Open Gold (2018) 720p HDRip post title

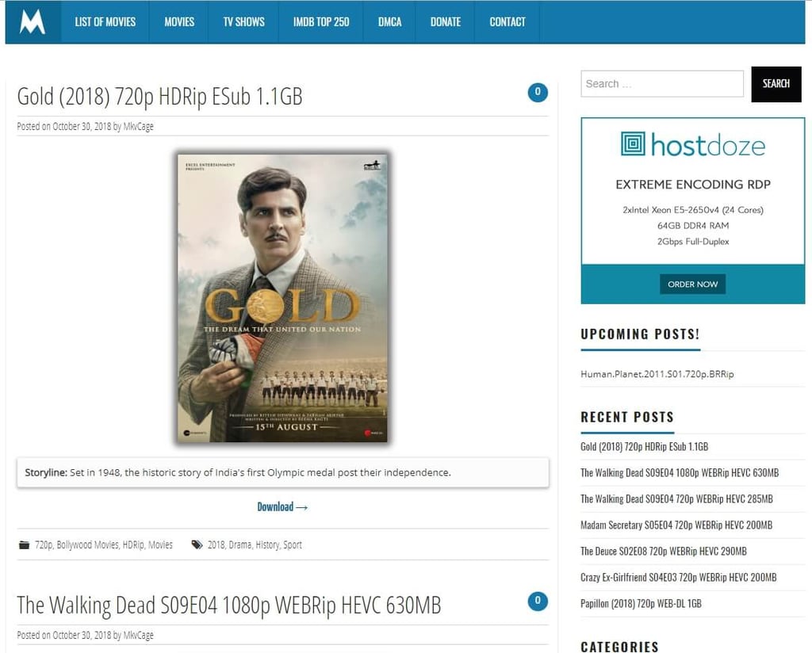pyautogui.click(x=159, y=96)
